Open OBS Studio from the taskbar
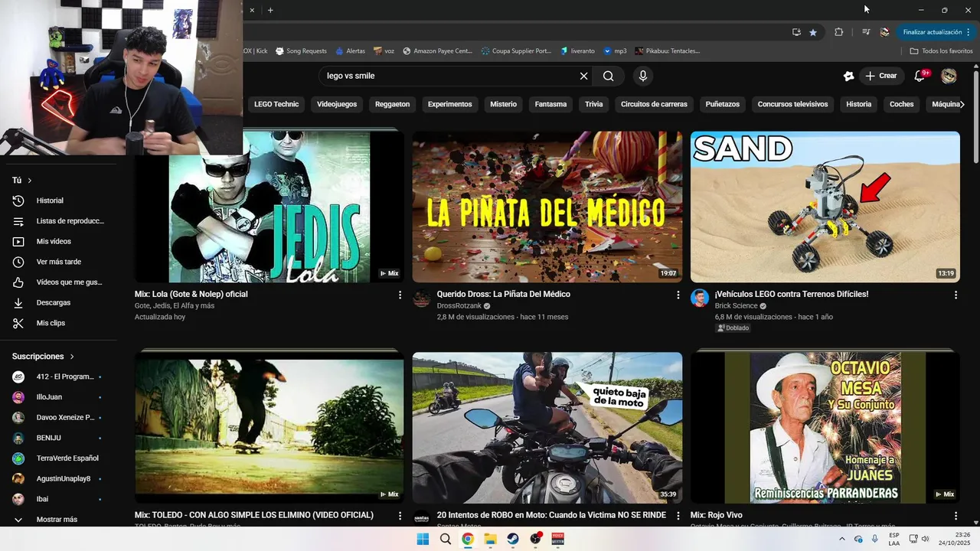Screen dimensions: 980x551 536,539
